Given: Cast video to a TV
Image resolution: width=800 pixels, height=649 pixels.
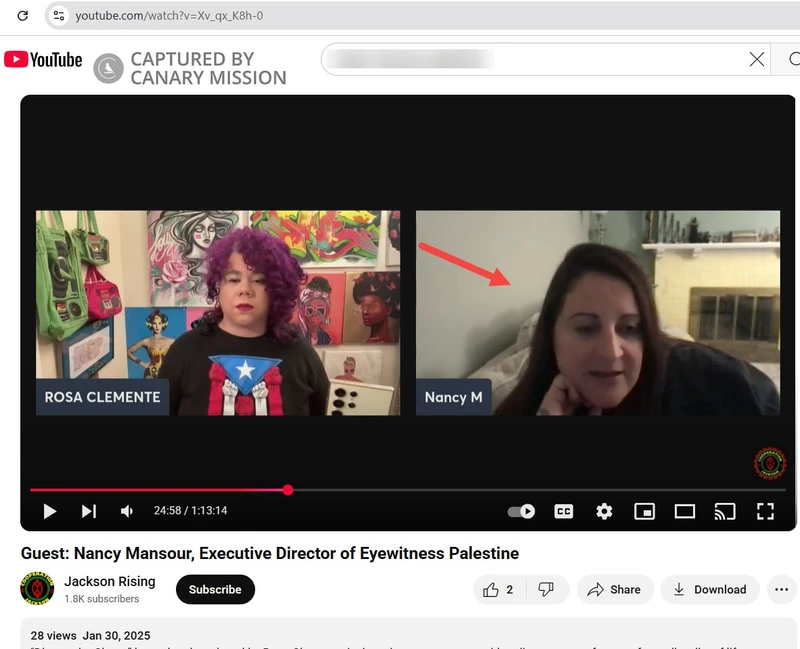Looking at the screenshot, I should 724,511.
